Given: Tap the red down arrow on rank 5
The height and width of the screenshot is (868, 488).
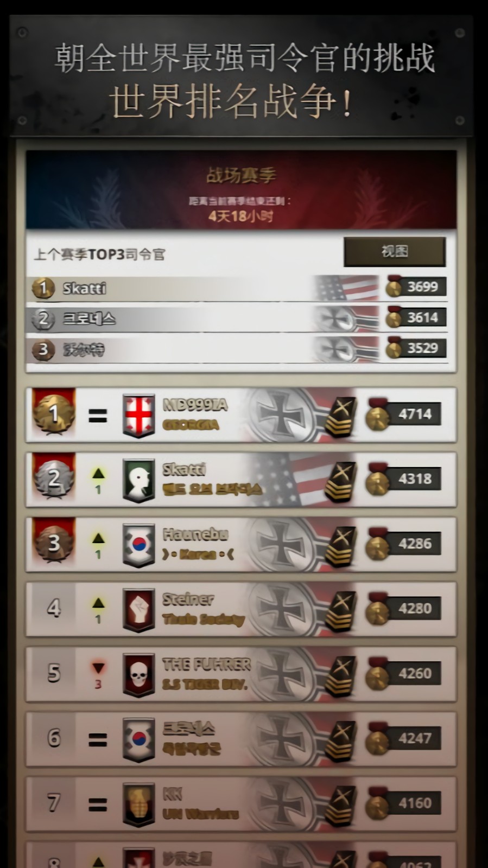Looking at the screenshot, I should [98, 668].
